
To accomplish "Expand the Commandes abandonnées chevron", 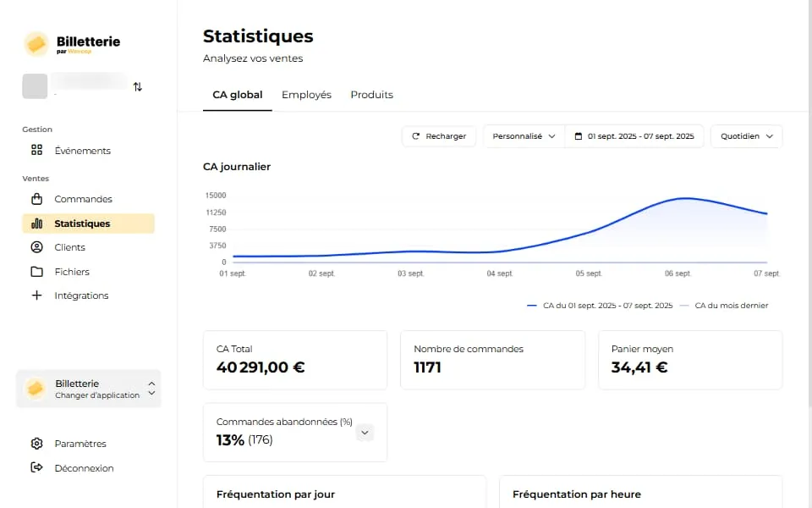I will click(365, 433).
